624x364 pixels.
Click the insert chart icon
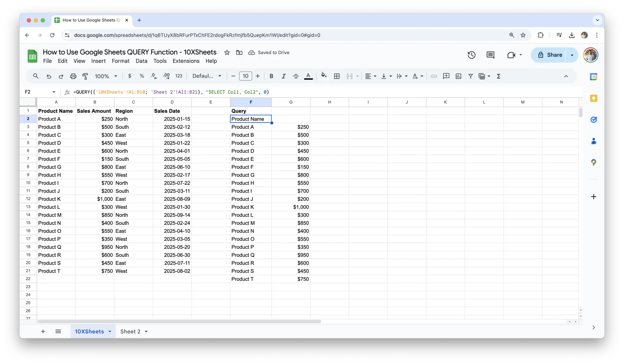click(x=458, y=76)
